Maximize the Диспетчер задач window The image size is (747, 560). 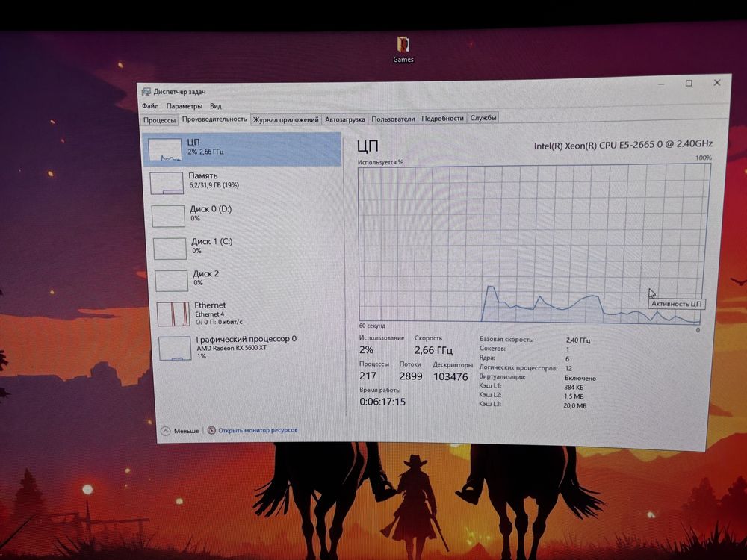(x=689, y=84)
